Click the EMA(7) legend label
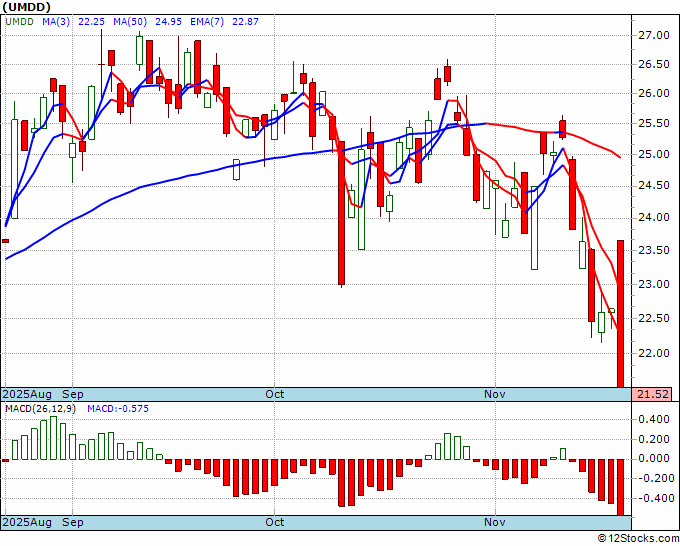680x546 pixels. click(207, 21)
